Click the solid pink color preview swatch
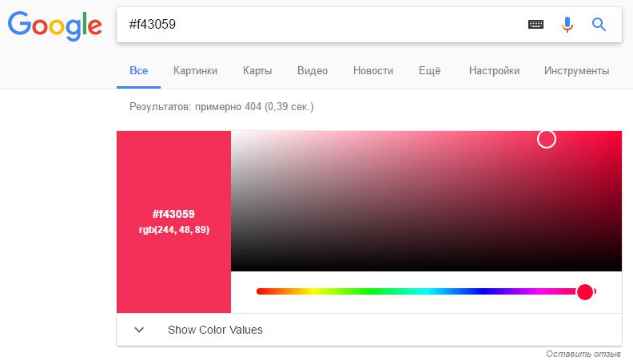 click(x=173, y=222)
